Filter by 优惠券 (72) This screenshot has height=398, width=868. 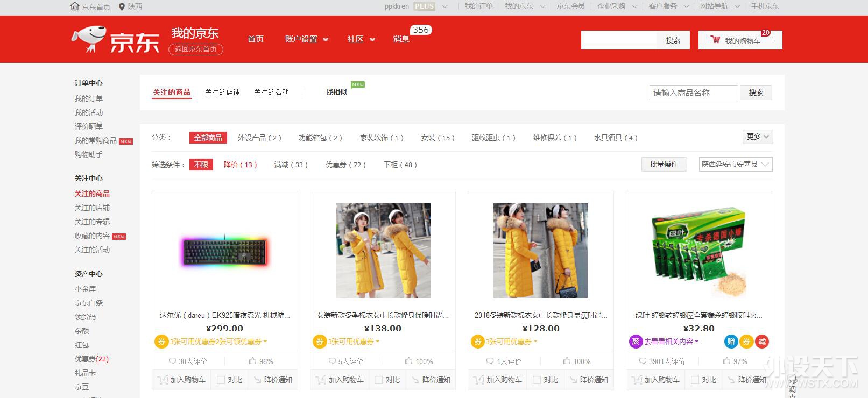click(345, 165)
